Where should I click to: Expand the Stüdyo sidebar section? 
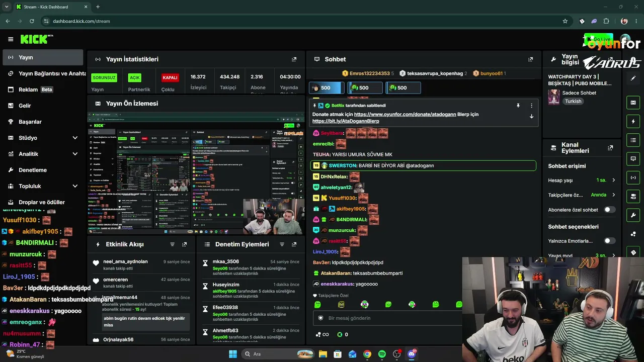point(75,138)
